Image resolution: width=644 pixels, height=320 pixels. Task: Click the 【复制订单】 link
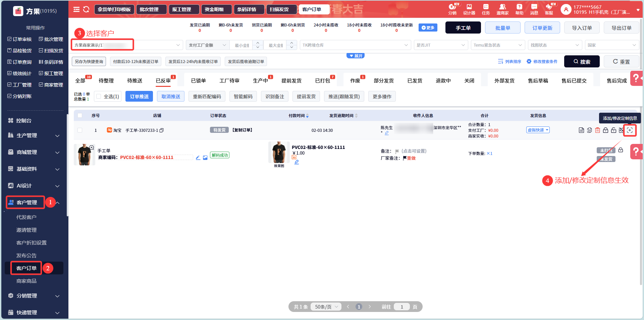pyautogui.click(x=243, y=130)
